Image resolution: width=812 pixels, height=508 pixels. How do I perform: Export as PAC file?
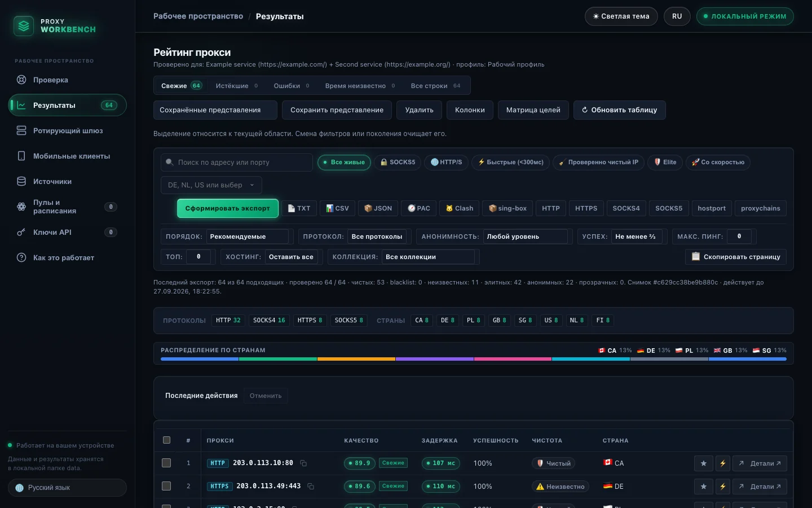point(419,208)
